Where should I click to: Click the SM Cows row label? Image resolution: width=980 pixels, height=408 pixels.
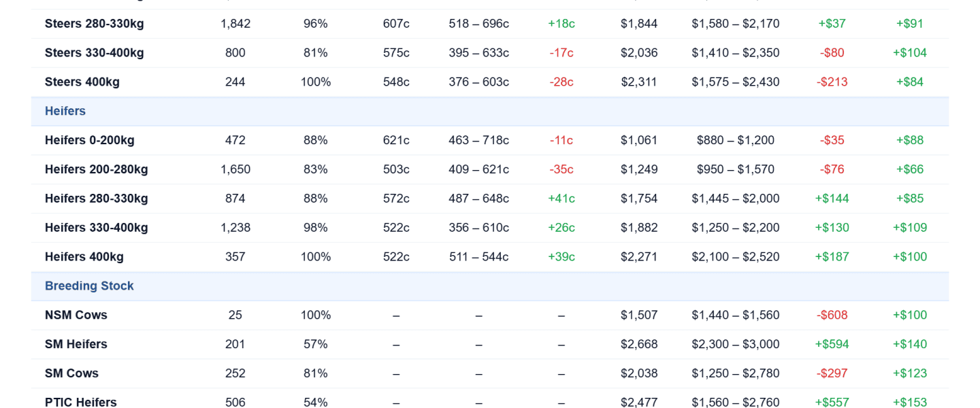click(71, 374)
